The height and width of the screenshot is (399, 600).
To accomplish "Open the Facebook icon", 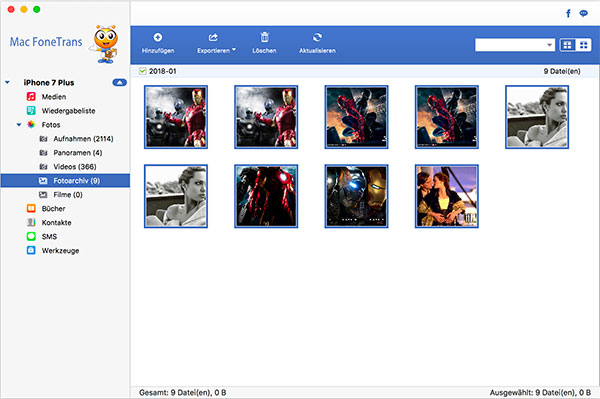I will [568, 14].
